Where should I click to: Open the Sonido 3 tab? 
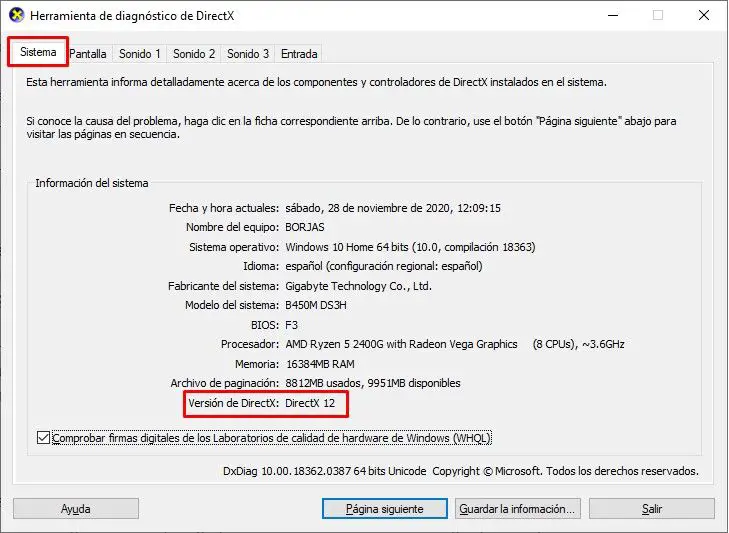(248, 54)
